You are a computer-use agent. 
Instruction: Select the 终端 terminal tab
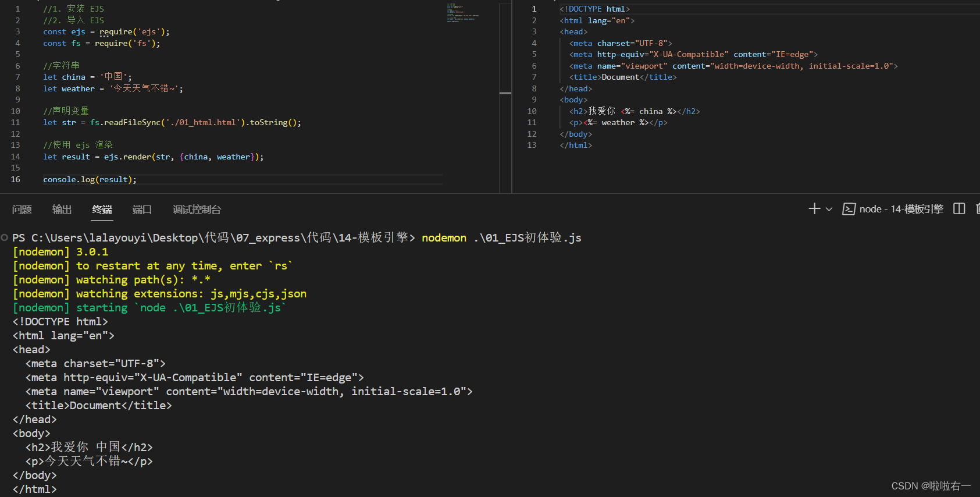[x=102, y=210]
